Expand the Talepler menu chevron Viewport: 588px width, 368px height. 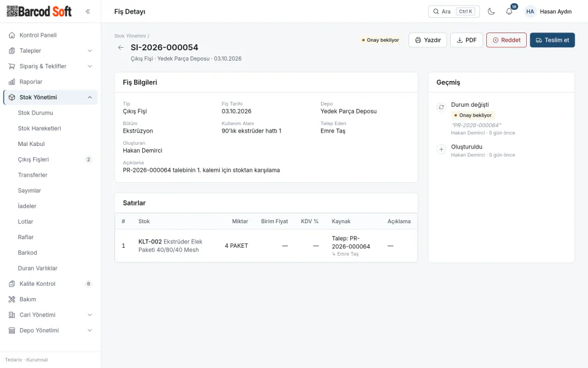[x=89, y=51]
